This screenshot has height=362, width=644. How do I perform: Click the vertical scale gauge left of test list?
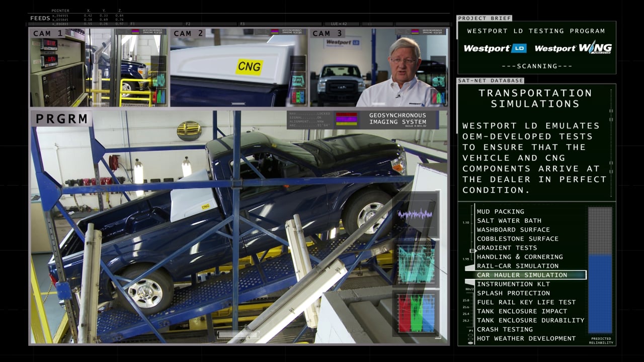tap(470, 274)
